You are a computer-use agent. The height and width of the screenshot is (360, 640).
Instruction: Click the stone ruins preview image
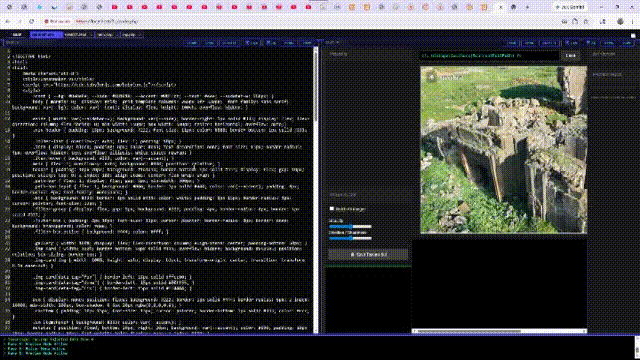504,150
